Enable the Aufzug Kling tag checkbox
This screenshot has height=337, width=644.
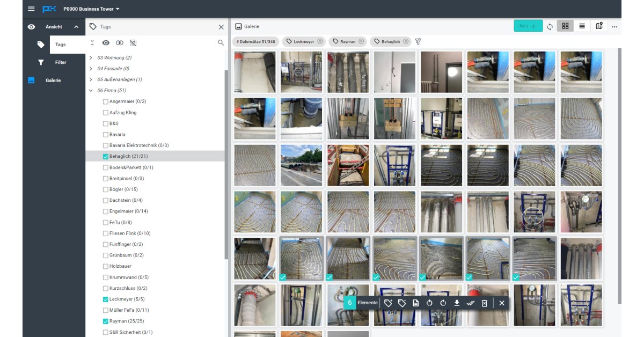pos(106,113)
